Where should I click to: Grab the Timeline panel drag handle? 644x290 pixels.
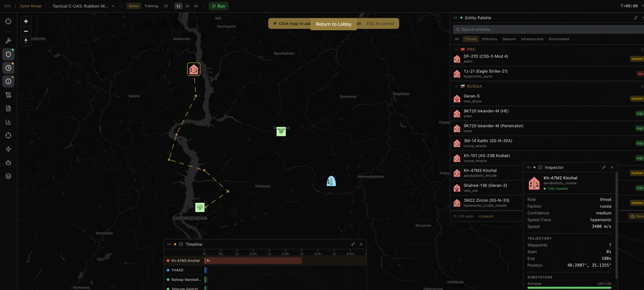point(169,244)
